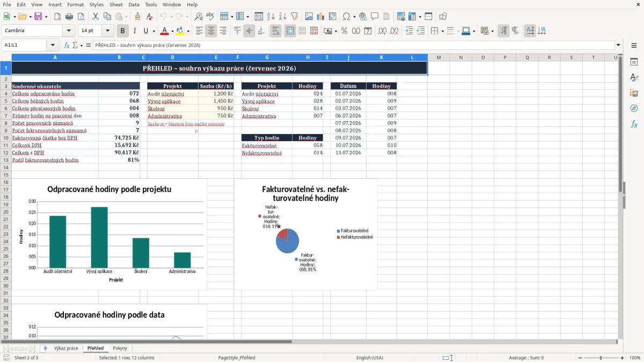Screen dimensions: 644x362
Task: Open the Tools menu
Action: 151,4
